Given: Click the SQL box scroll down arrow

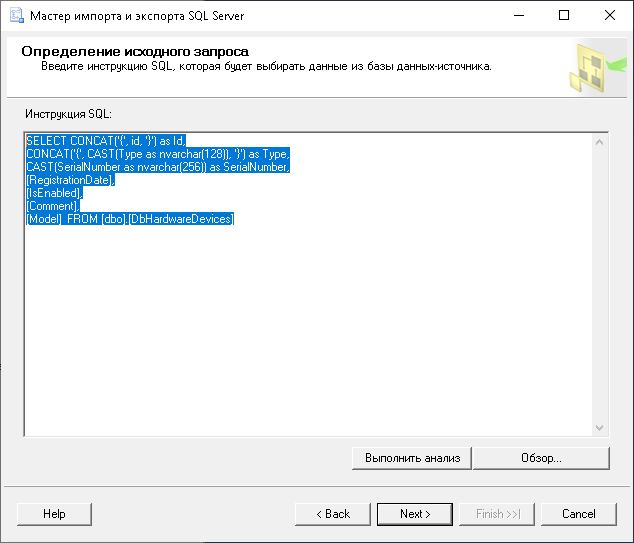Looking at the screenshot, I should [x=600, y=427].
